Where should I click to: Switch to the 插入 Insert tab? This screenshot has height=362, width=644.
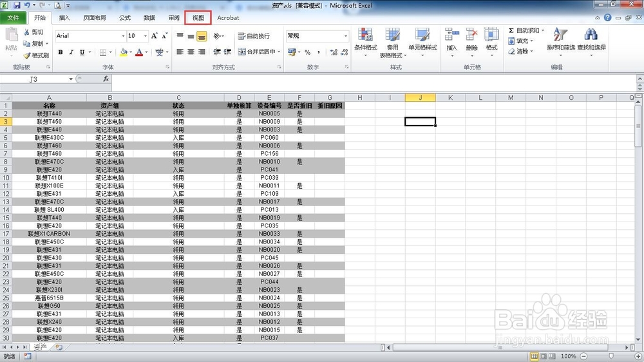64,17
